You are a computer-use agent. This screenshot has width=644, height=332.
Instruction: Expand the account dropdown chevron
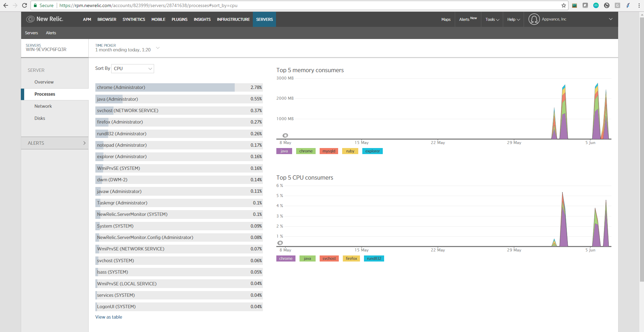coord(611,19)
